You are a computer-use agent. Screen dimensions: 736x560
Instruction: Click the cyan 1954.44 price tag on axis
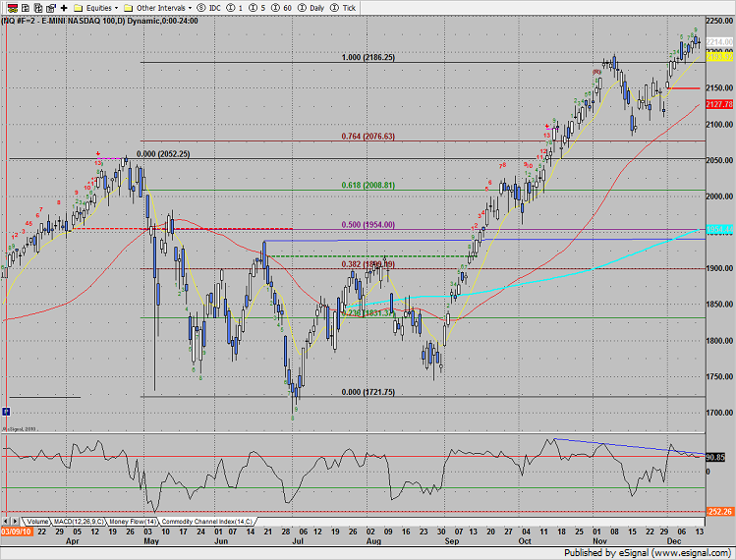tap(719, 230)
